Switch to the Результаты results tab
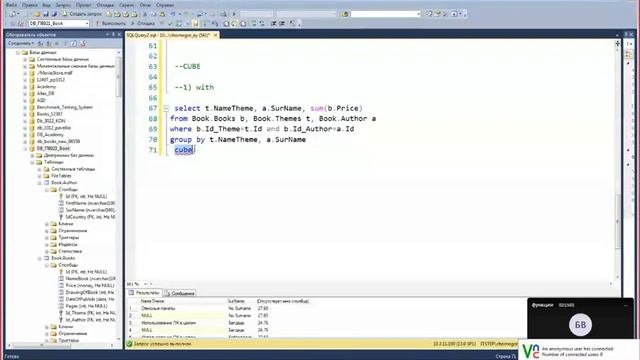Screen dimensions: 640x360 tap(144, 293)
